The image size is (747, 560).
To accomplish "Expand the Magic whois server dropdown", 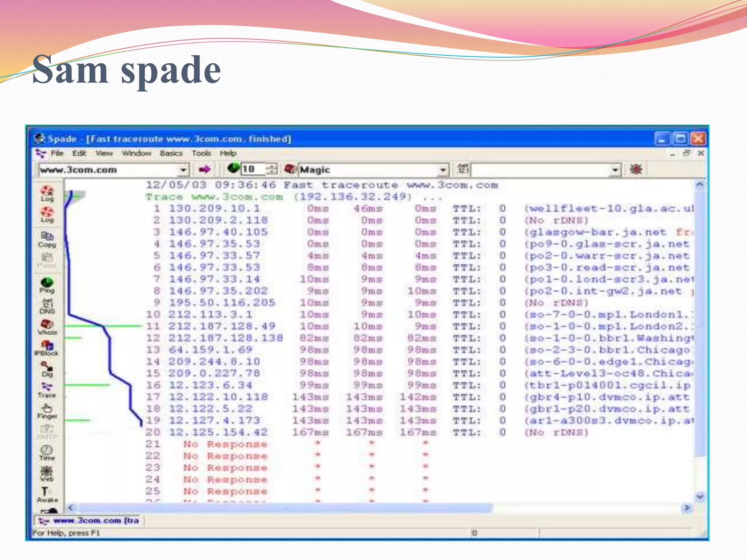I will pos(442,170).
